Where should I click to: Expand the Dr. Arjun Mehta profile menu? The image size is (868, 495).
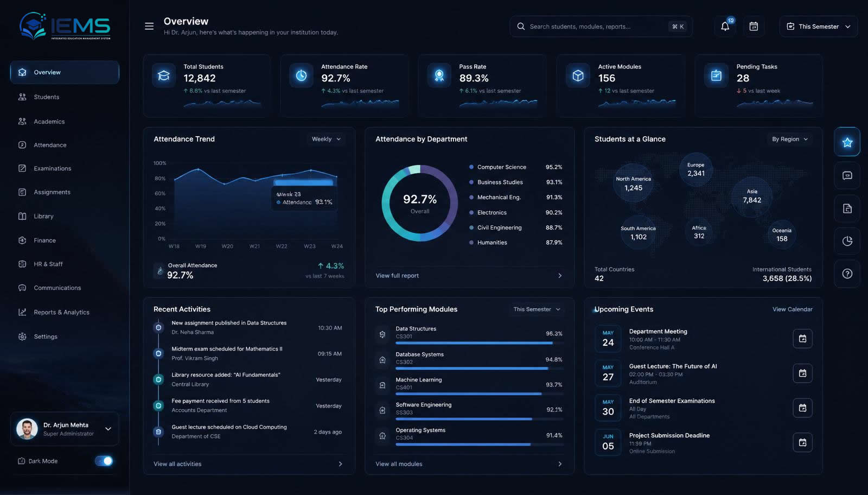[x=108, y=429]
